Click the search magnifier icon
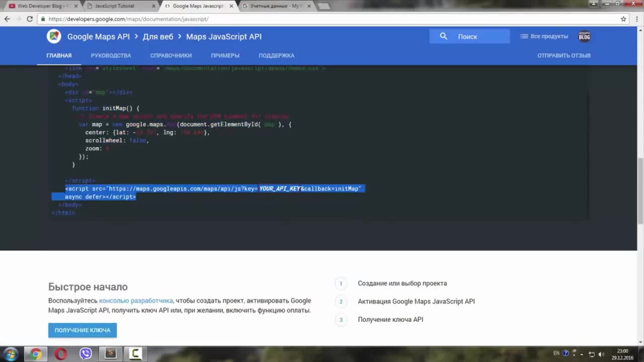This screenshot has height=362, width=644. (x=443, y=36)
